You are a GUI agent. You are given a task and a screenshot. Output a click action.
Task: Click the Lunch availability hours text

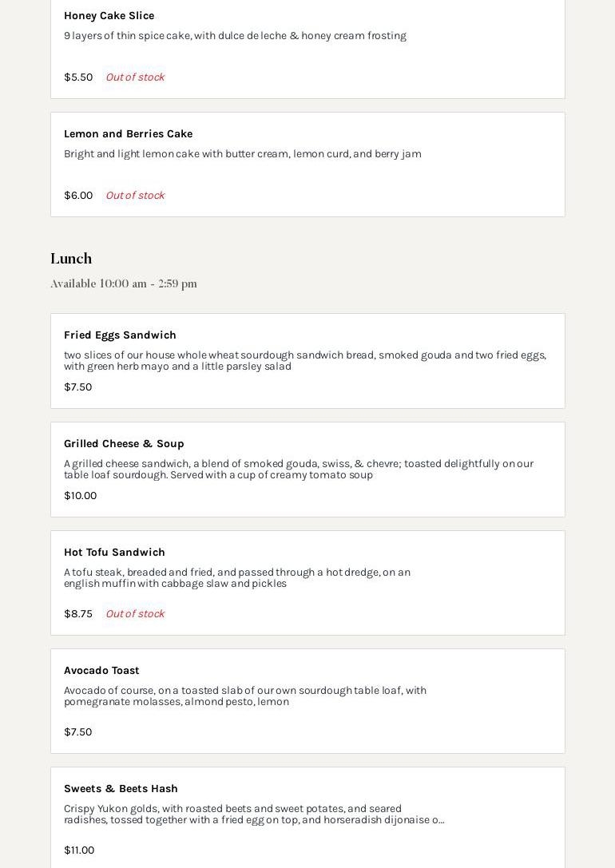pos(124,283)
